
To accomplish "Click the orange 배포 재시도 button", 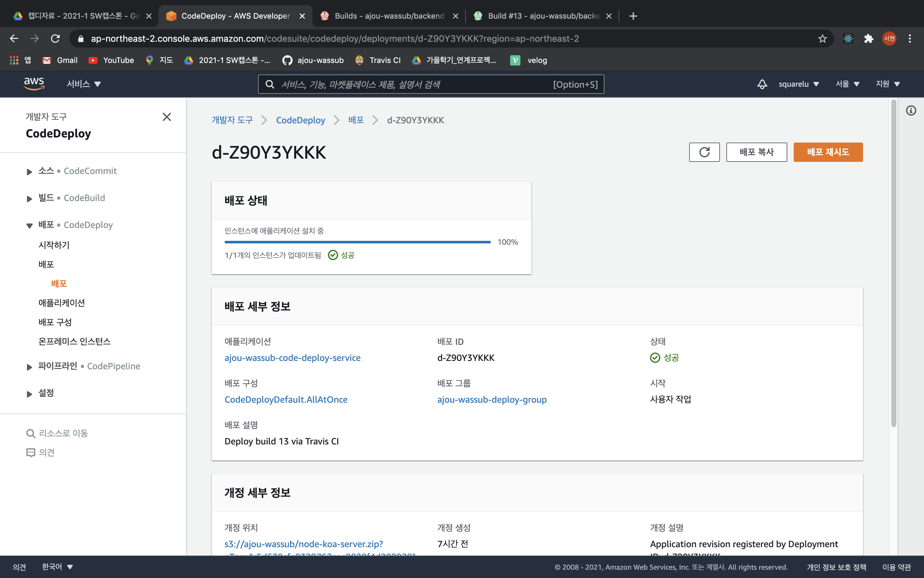I will (828, 152).
